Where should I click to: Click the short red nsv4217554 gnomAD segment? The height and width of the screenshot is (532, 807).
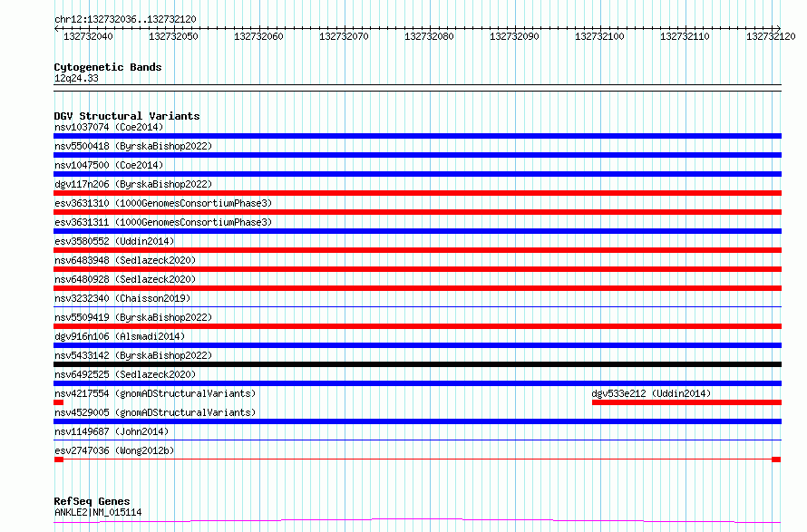pyautogui.click(x=59, y=403)
